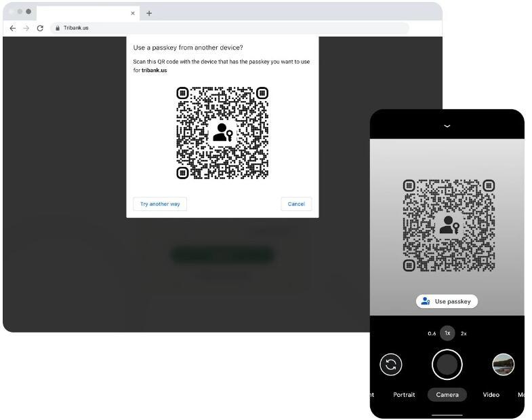Click the Tribank.us address bar

[230, 28]
